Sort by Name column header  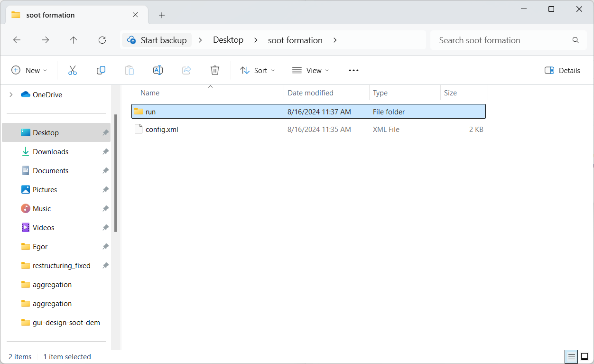[x=150, y=93]
